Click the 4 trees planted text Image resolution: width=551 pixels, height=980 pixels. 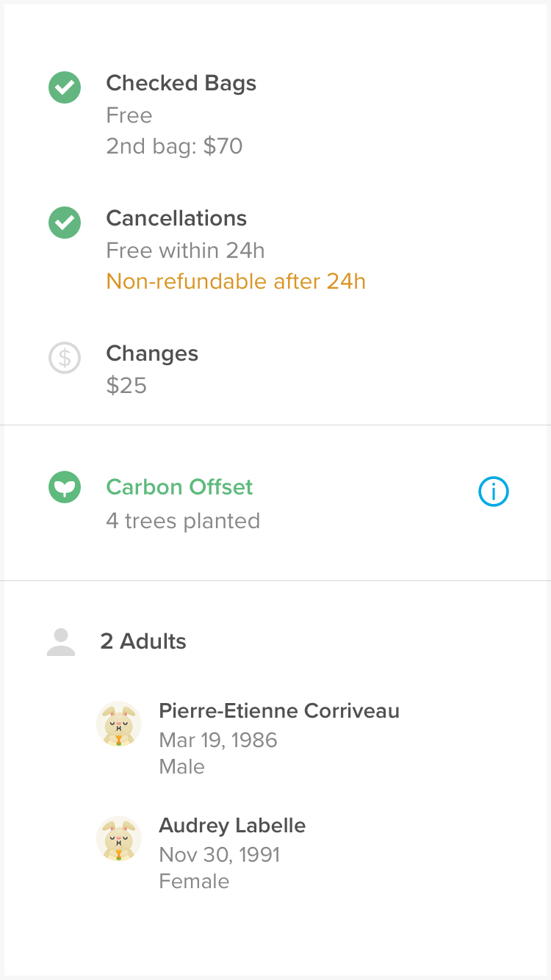pos(183,521)
